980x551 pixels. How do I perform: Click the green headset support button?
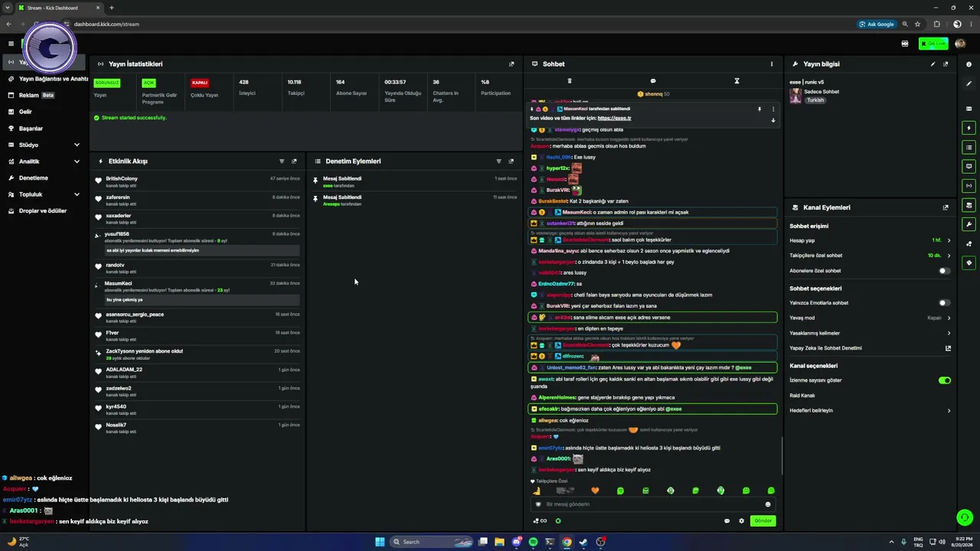[965, 518]
